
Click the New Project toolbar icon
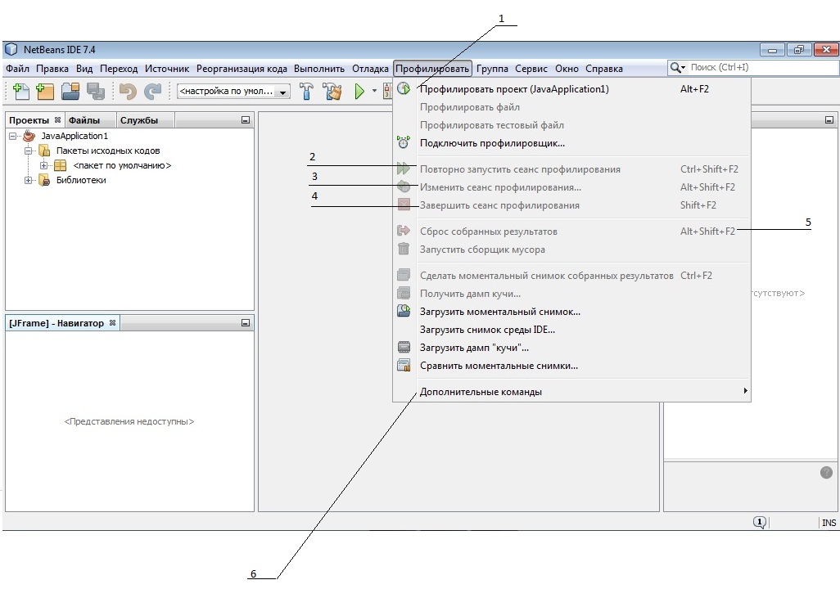tap(45, 92)
